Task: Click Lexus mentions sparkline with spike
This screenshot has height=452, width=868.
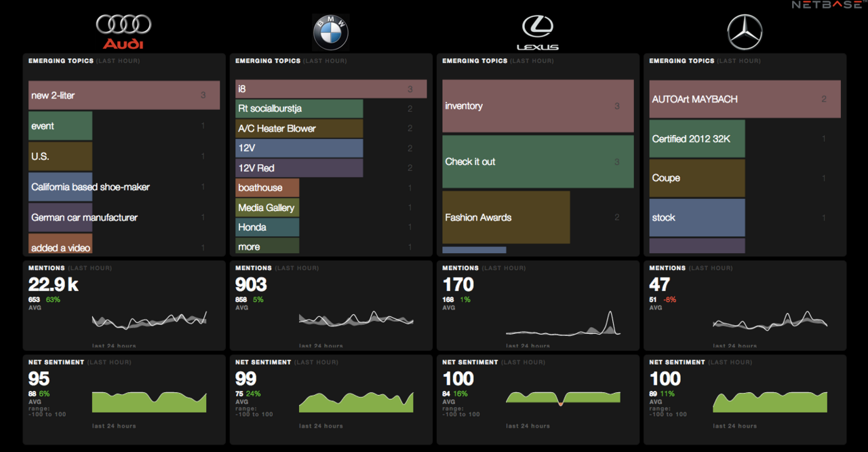Action: coord(563,323)
